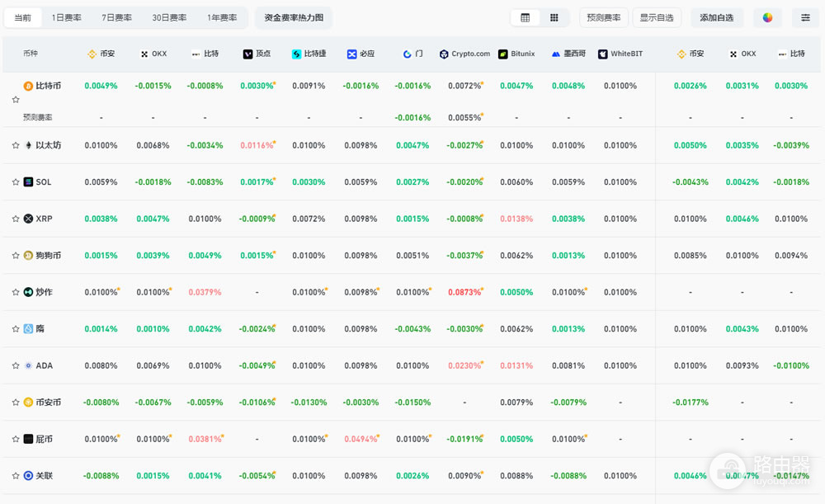Click the XRP coin icon

(x=28, y=219)
